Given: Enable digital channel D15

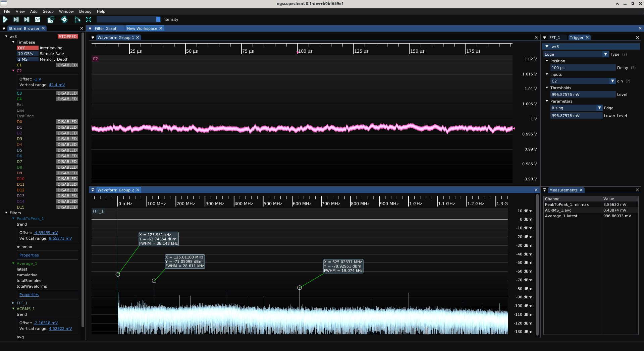Looking at the screenshot, I should [x=67, y=207].
